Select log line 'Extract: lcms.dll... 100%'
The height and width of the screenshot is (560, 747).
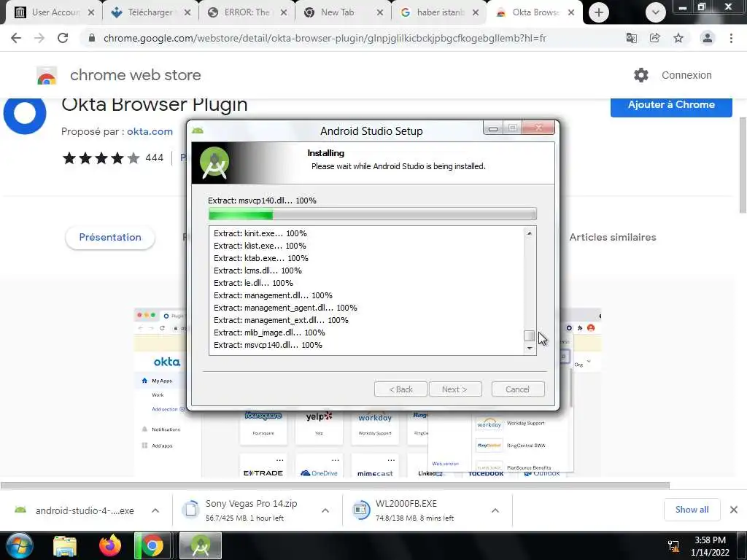pos(258,271)
